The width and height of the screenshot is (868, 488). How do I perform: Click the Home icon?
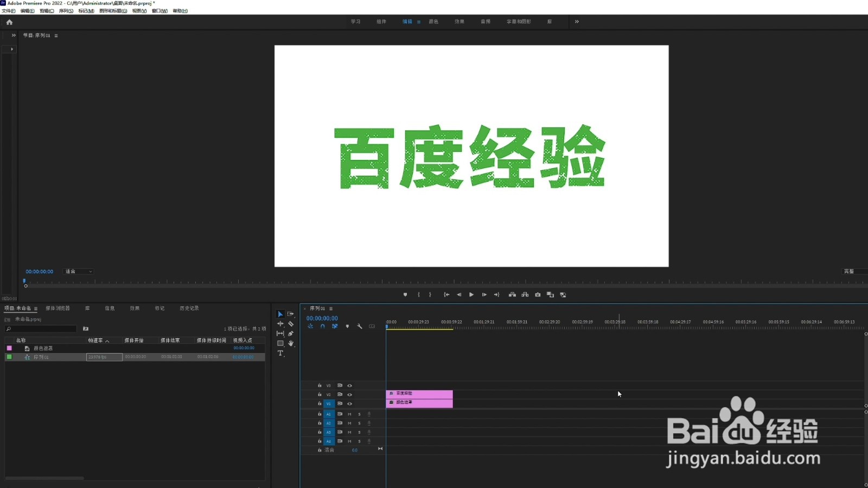[9, 22]
